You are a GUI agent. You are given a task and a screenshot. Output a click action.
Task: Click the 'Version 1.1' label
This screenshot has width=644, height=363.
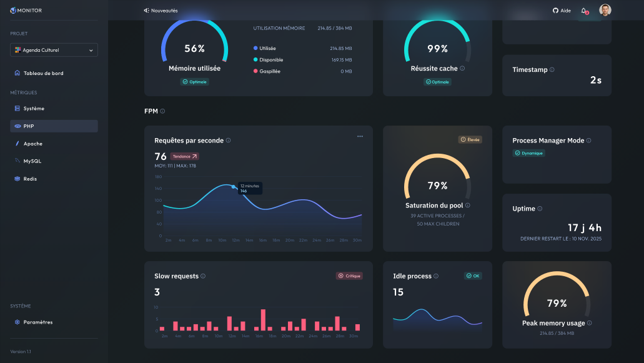[21, 352]
